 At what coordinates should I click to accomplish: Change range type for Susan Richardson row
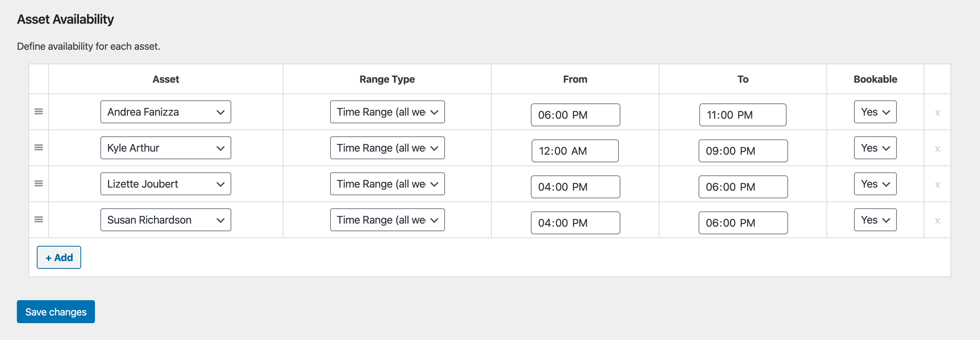[387, 220]
